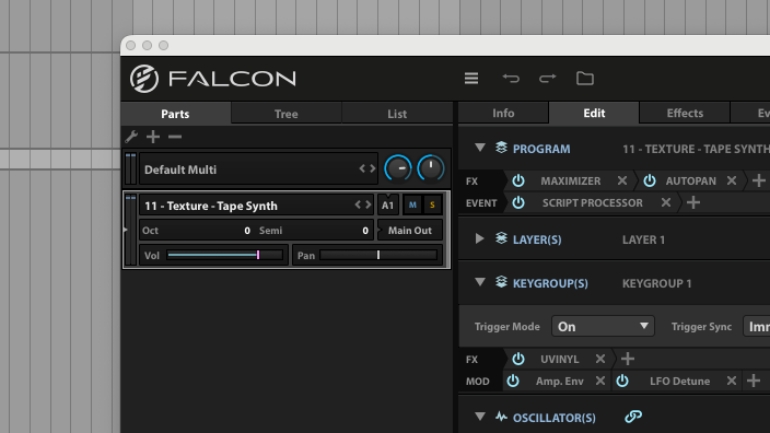This screenshot has width=770, height=433.
Task: Open the Trigger Mode dropdown
Action: click(x=603, y=326)
